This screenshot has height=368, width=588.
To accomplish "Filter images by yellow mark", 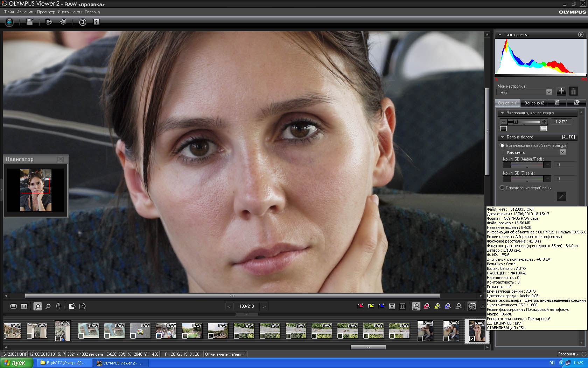I will pyautogui.click(x=437, y=306).
